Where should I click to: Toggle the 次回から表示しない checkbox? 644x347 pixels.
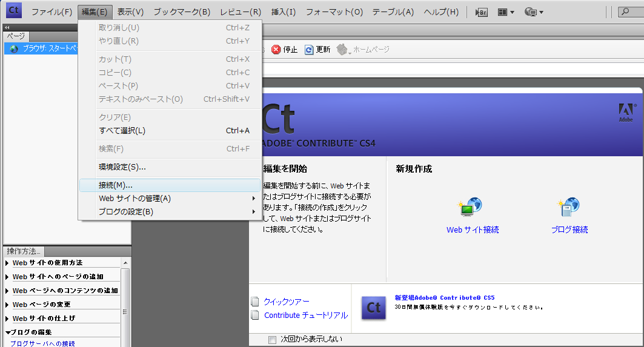(272, 339)
